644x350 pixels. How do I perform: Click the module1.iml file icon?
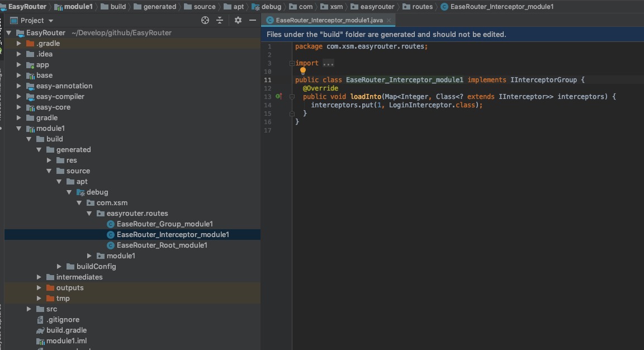point(40,341)
